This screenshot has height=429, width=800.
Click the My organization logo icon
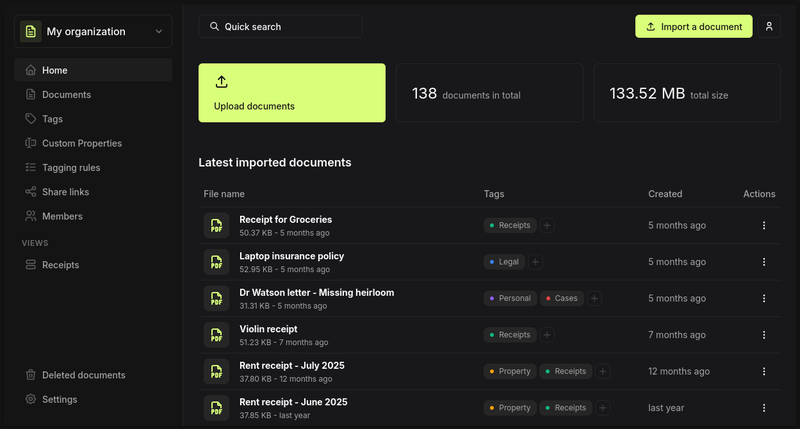point(31,32)
